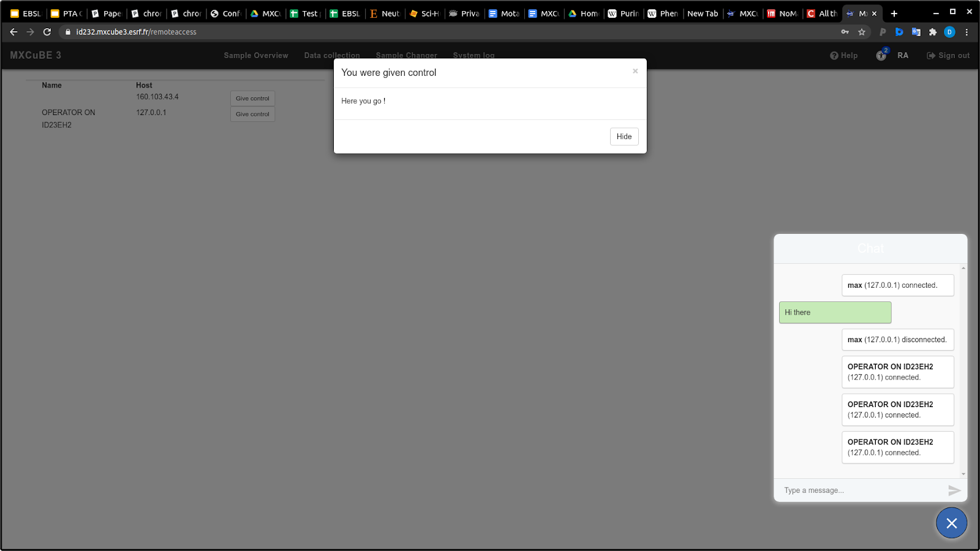The width and height of the screenshot is (980, 551).
Task: Open the Chrome profile D avatar
Action: click(x=949, y=32)
